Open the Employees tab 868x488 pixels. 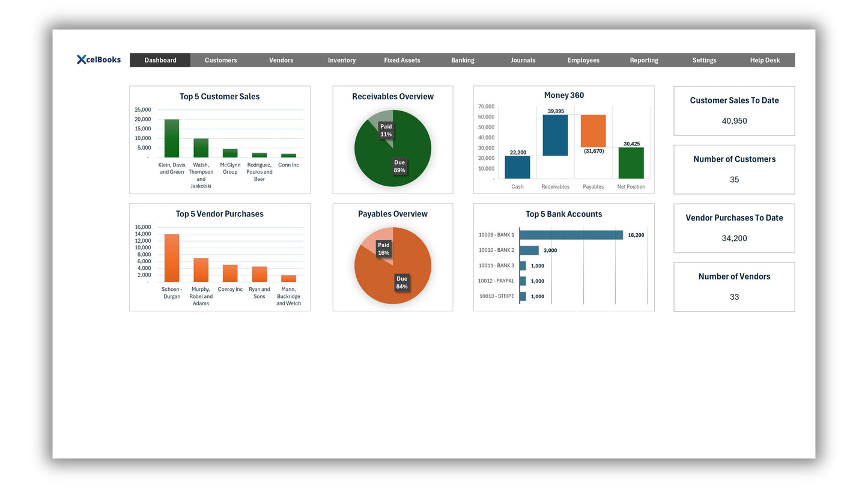pyautogui.click(x=583, y=60)
